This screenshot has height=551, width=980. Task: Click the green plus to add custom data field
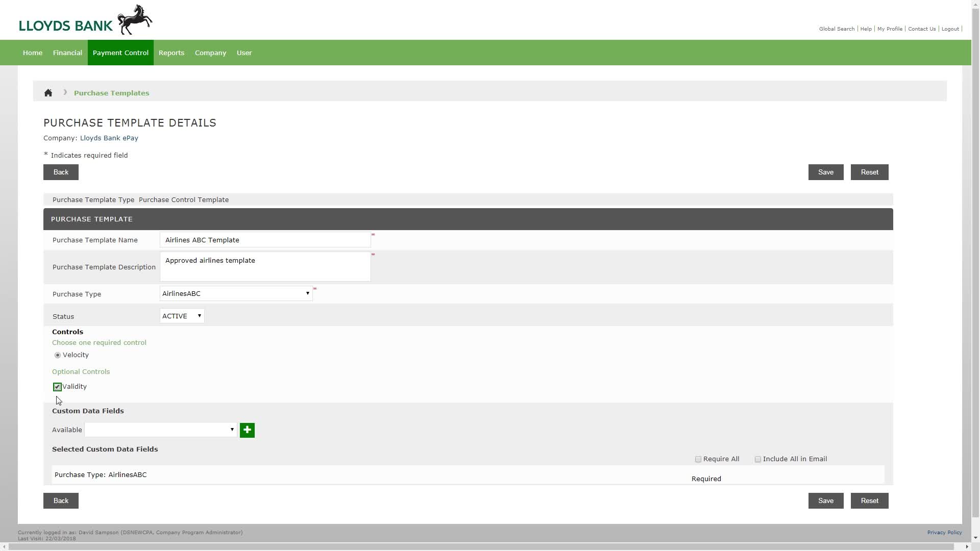tap(247, 430)
